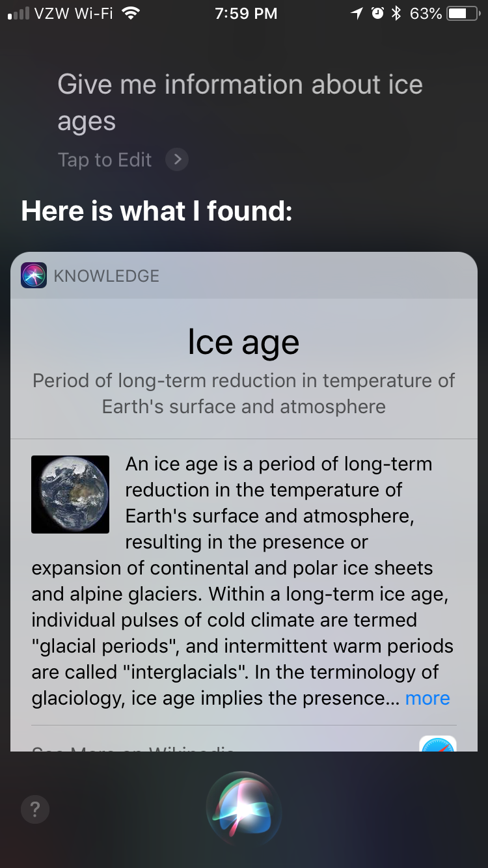
Task: Open See More on Wikipedia row
Action: (x=244, y=743)
